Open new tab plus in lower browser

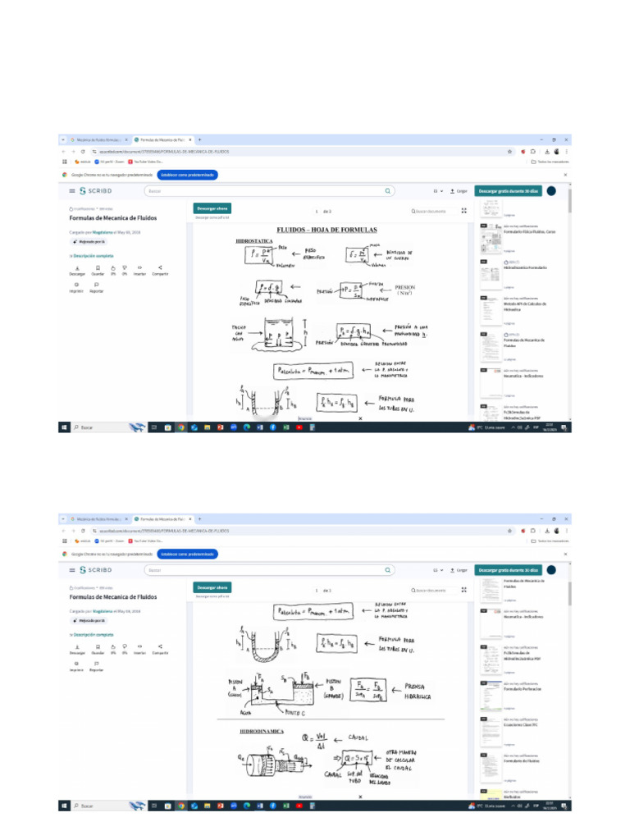click(200, 519)
